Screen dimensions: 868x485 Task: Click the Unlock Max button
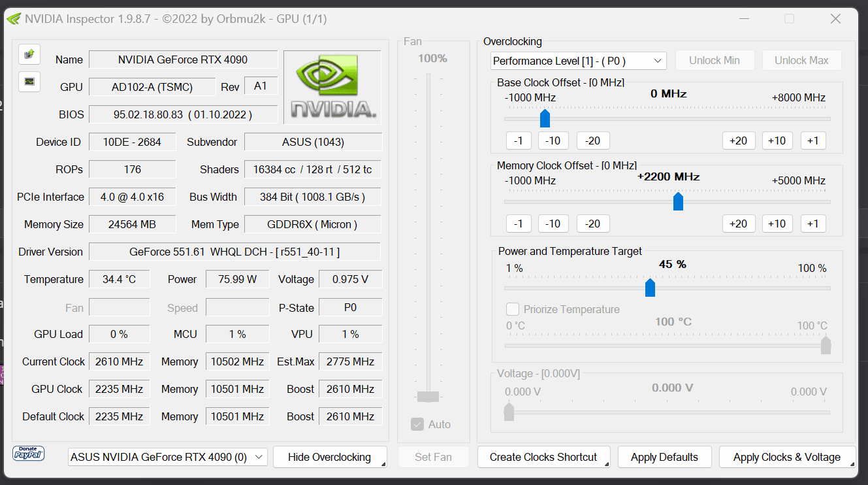[801, 60]
